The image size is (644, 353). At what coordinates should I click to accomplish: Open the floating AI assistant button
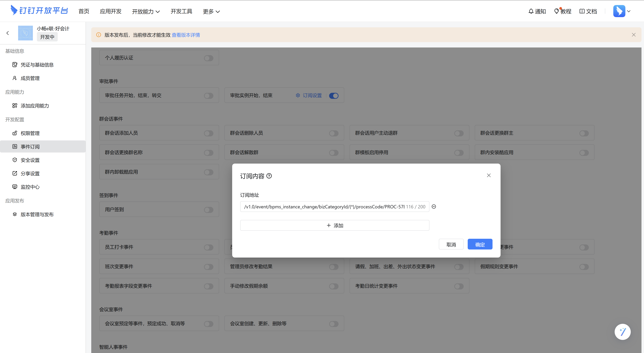coord(622,332)
